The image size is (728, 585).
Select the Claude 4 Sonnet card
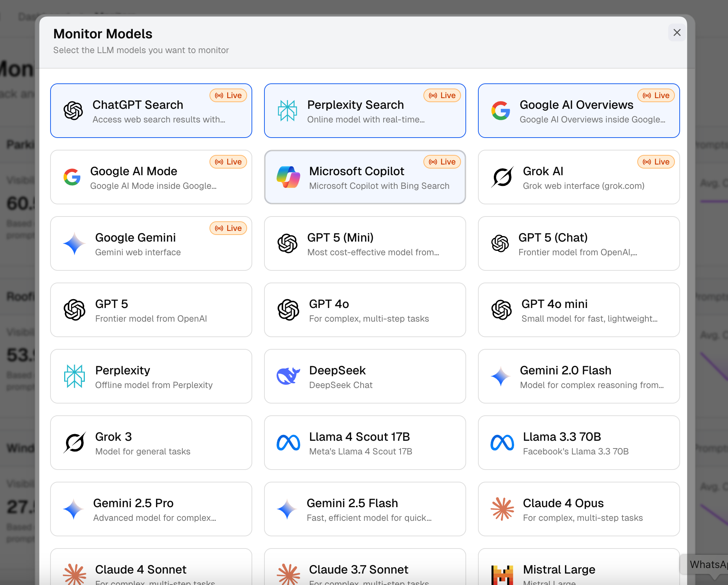[x=151, y=570]
